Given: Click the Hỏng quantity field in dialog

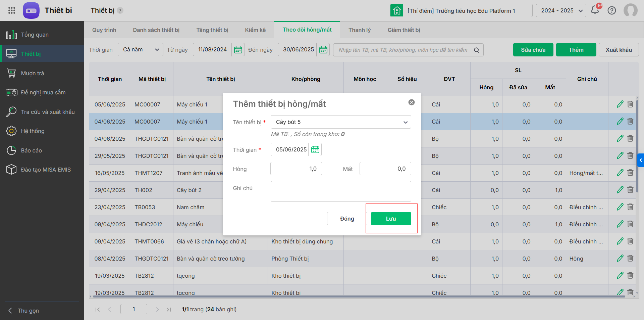Looking at the screenshot, I should (296, 169).
